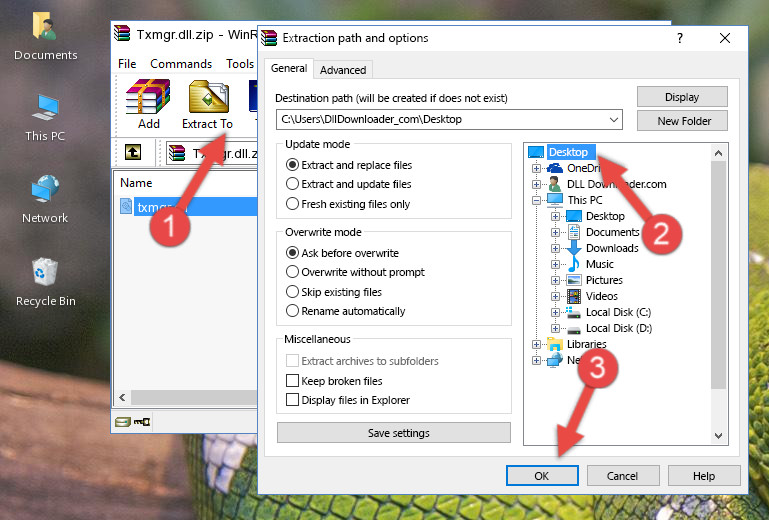Open the Tools menu in WinRAR

[x=239, y=64]
